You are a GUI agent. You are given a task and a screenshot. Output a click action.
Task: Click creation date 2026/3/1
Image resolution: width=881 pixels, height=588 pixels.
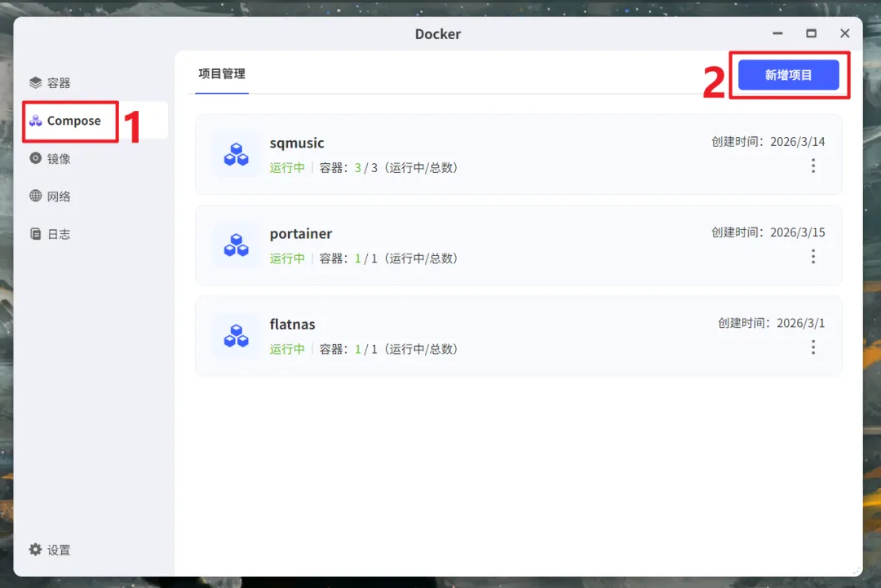801,324
